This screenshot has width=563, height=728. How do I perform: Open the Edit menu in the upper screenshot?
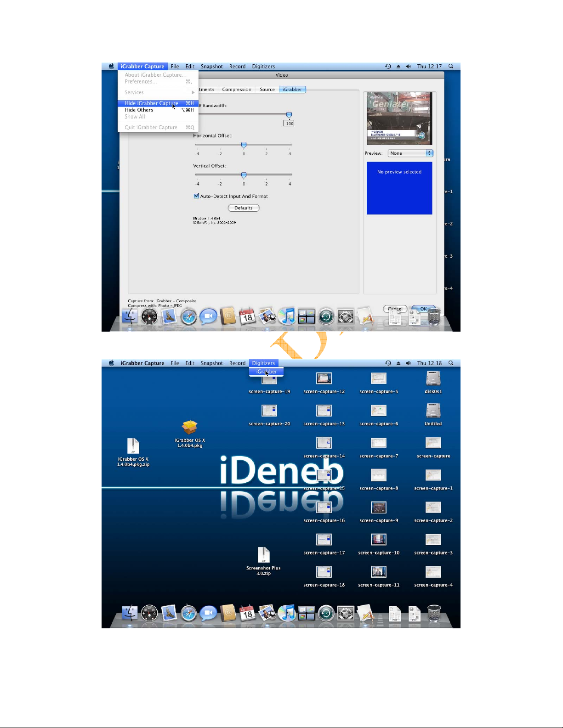190,66
